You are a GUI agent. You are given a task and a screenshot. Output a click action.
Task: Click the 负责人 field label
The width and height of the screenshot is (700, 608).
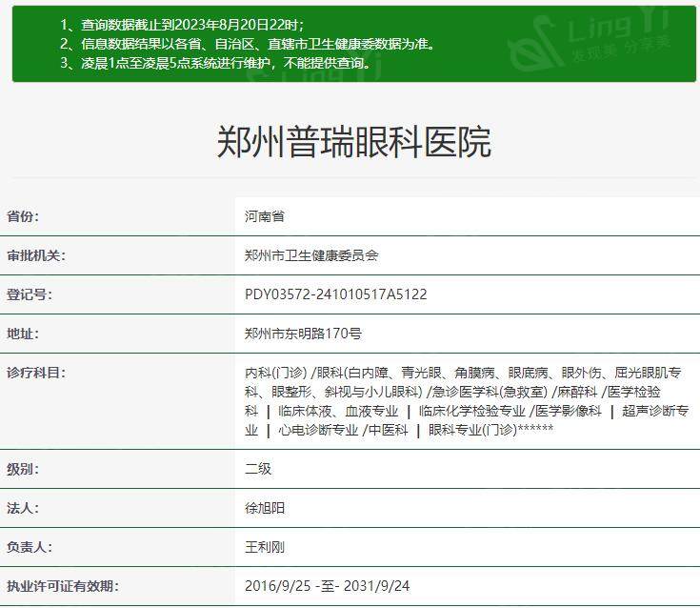tap(29, 547)
